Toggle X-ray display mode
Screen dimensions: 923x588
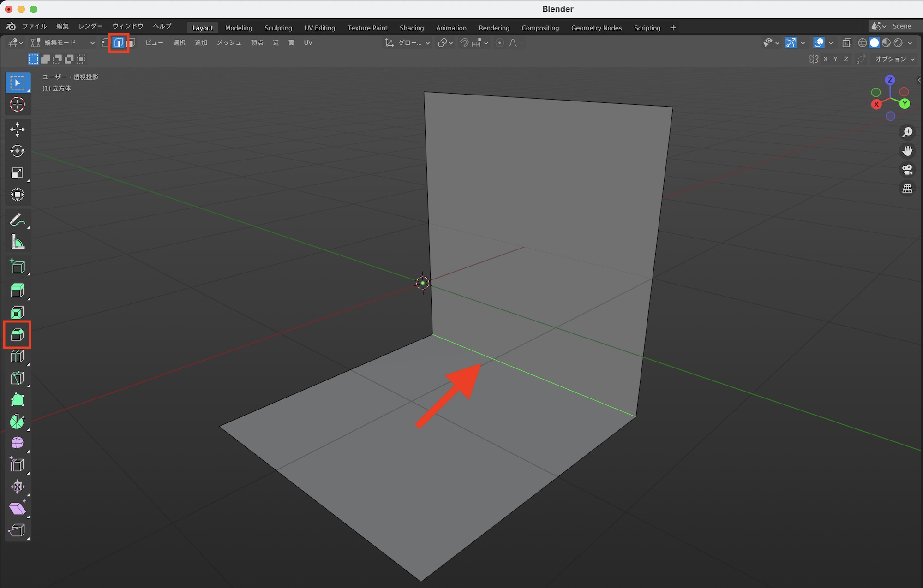pos(846,43)
